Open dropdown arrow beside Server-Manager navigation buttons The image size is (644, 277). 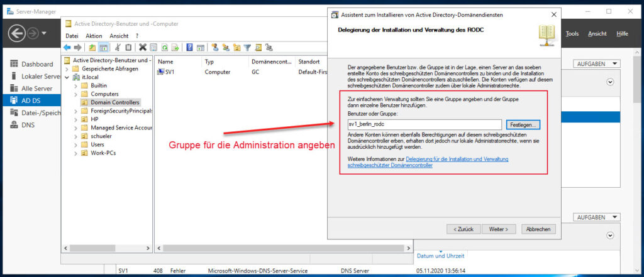pyautogui.click(x=44, y=33)
